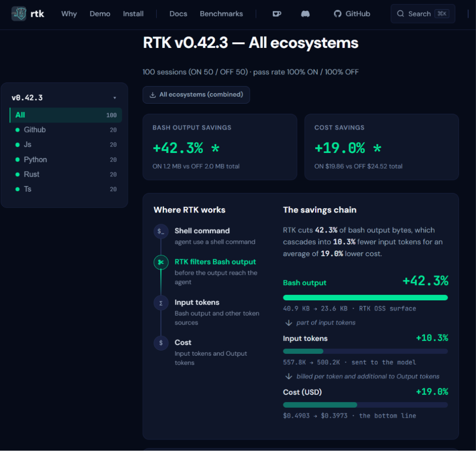Open the GitHub text link
The width and height of the screenshot is (476, 451).
pos(357,13)
